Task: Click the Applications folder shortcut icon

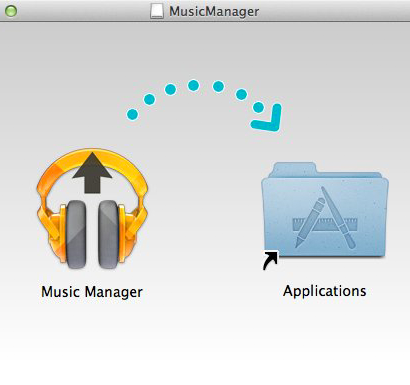Action: click(325, 215)
